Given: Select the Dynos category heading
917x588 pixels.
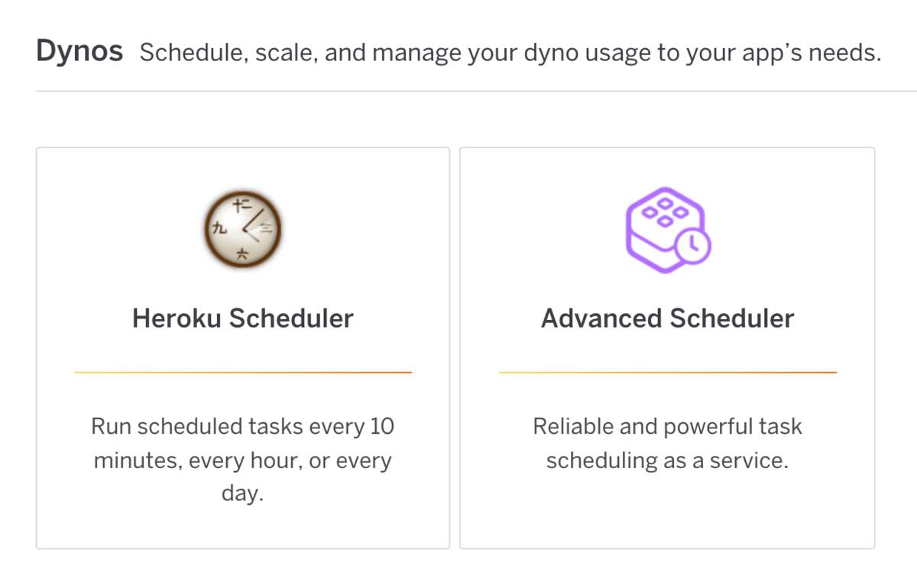Looking at the screenshot, I should [x=79, y=50].
